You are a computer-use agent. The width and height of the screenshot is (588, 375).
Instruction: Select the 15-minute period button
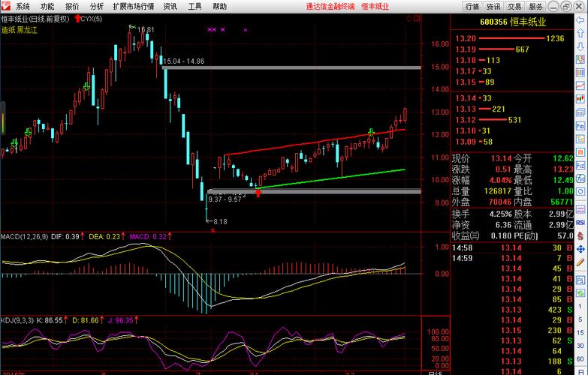pyautogui.click(x=580, y=333)
